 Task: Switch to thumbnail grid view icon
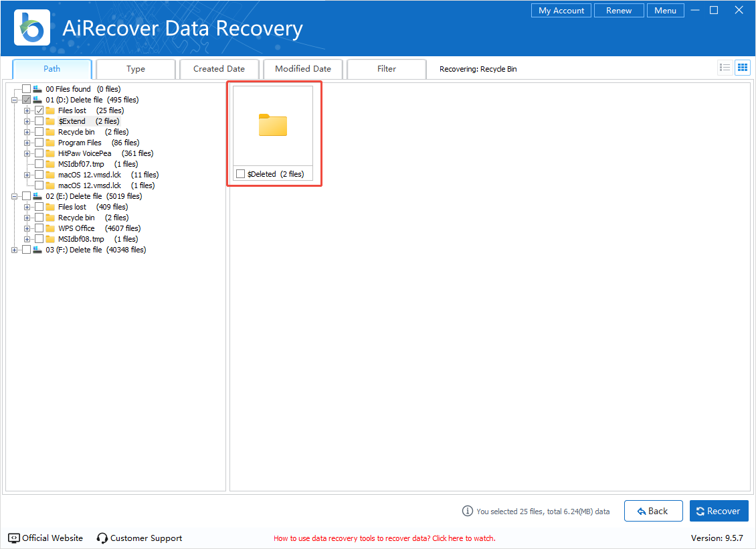pyautogui.click(x=742, y=68)
